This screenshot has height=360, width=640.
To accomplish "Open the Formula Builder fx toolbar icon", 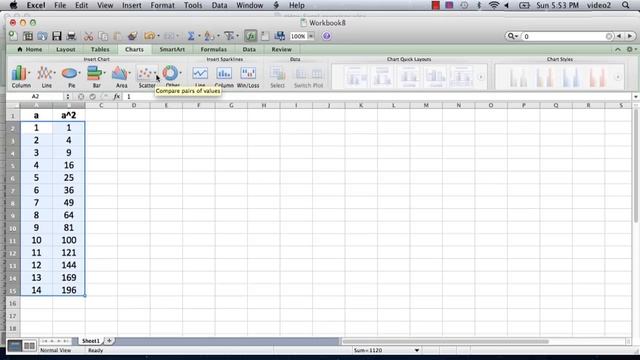I will point(251,36).
